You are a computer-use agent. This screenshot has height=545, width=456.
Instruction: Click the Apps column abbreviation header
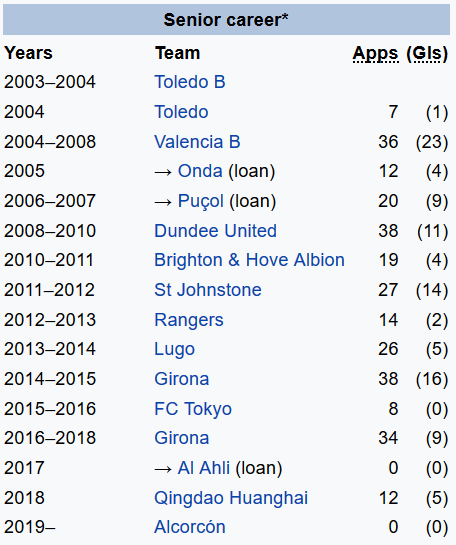(375, 54)
